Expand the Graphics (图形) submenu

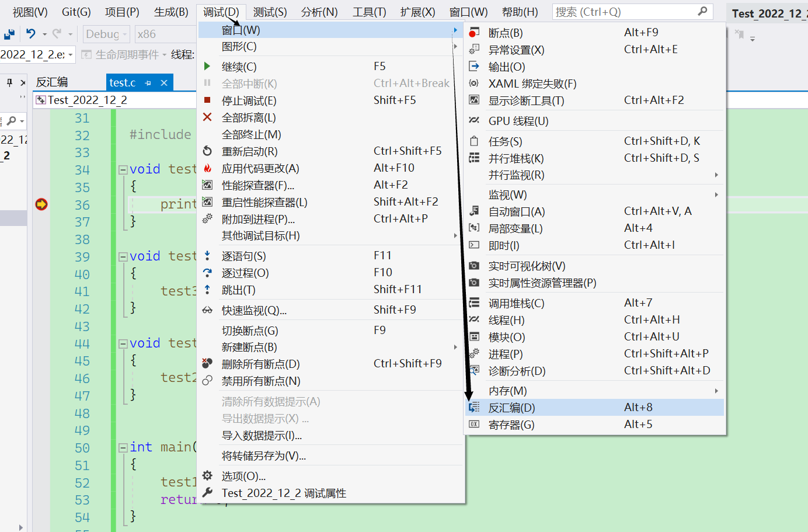click(x=330, y=47)
